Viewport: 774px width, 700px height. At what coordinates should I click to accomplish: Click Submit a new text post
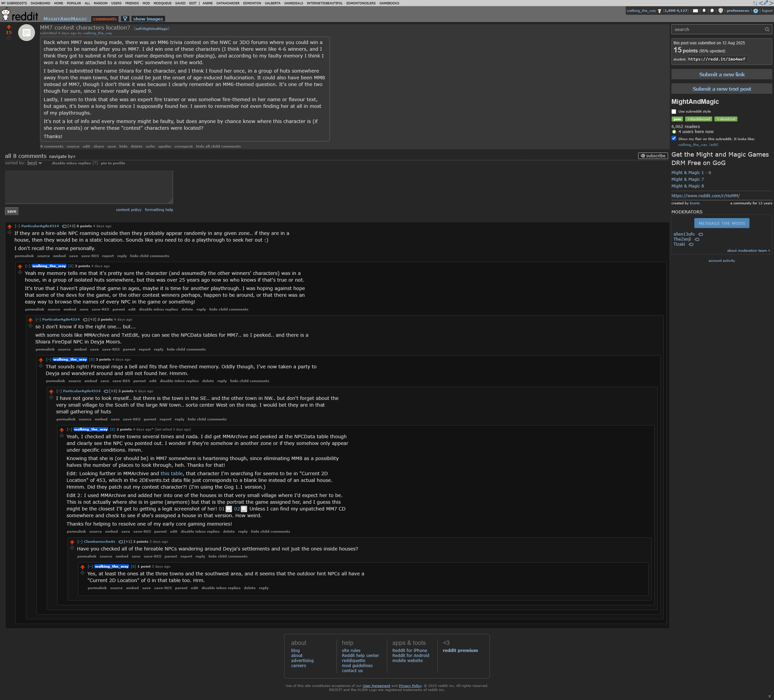(722, 89)
